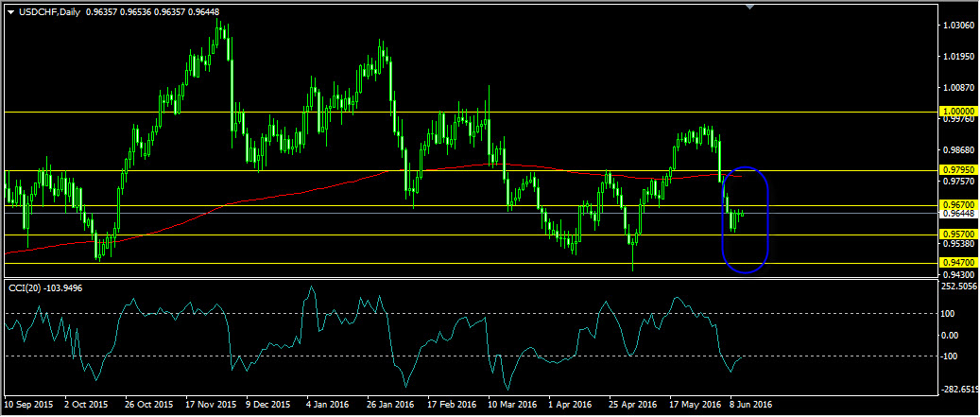The height and width of the screenshot is (417, 980).
Task: Click the 2 Oct 2015 date label
Action: [x=86, y=405]
